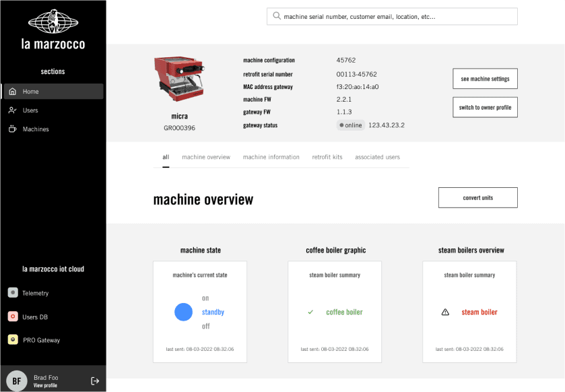Switch to the machine overview tab

pyautogui.click(x=206, y=157)
